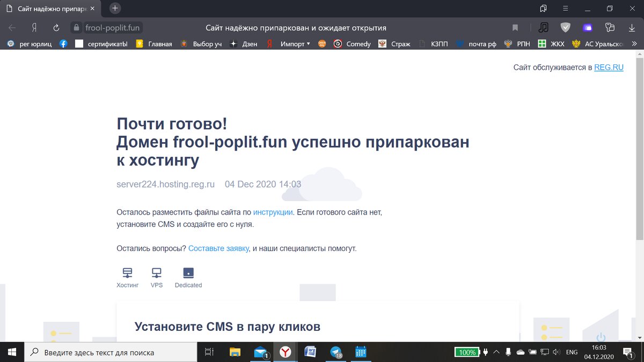Switch keyboard language via ENG indicator
This screenshot has width=644, height=362.
(572, 352)
